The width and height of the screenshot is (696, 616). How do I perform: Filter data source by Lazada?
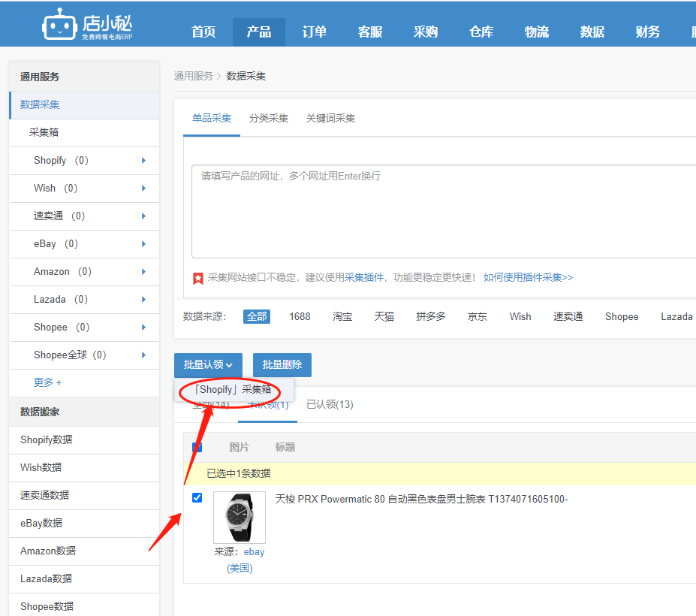[x=676, y=317]
